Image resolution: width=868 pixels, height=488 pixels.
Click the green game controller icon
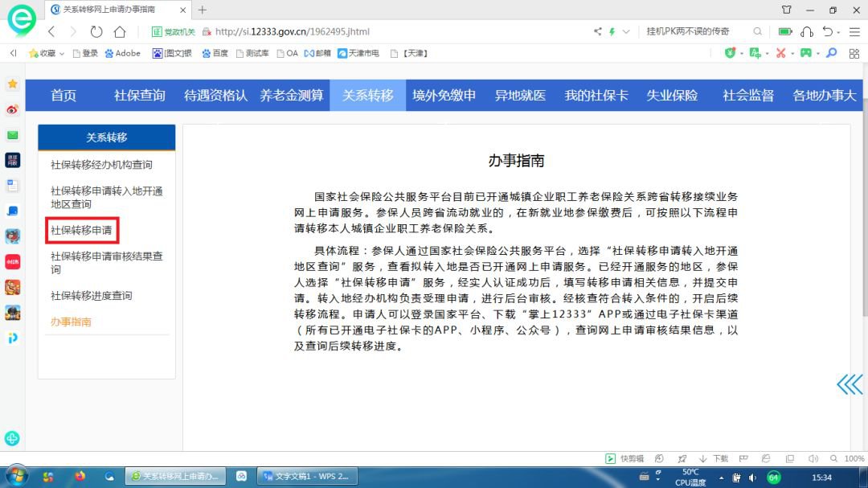coord(806,53)
